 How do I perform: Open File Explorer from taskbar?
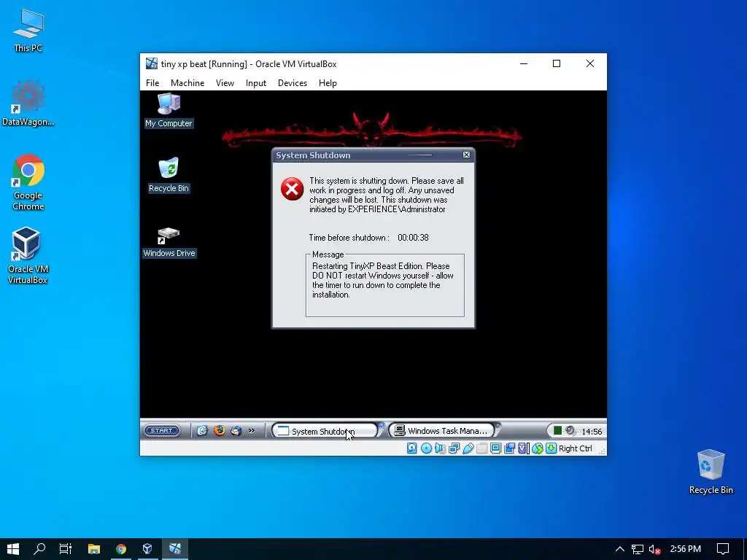pos(94,549)
